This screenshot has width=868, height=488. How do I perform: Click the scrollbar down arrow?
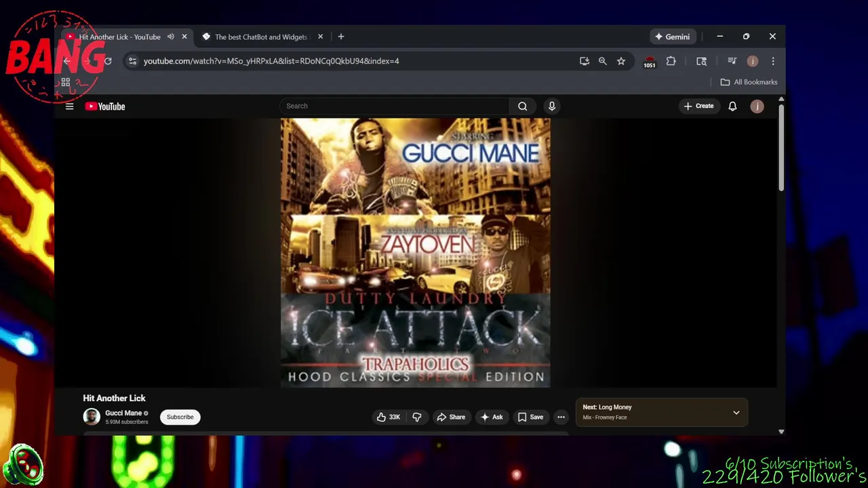tap(781, 431)
